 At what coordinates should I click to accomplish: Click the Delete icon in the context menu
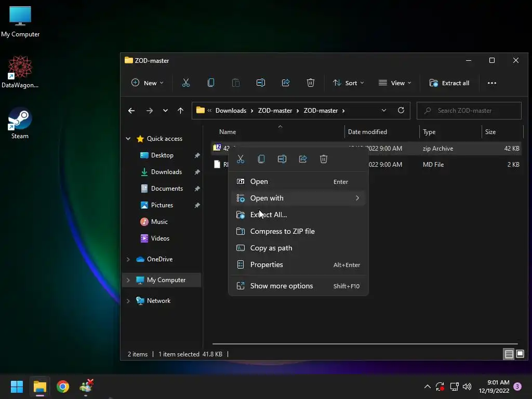(x=324, y=159)
